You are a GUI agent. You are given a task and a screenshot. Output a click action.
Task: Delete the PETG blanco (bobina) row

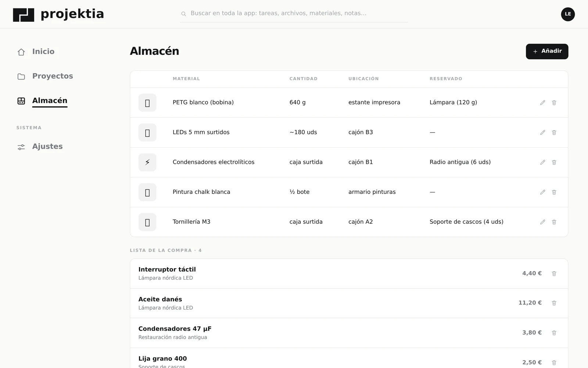tap(554, 103)
